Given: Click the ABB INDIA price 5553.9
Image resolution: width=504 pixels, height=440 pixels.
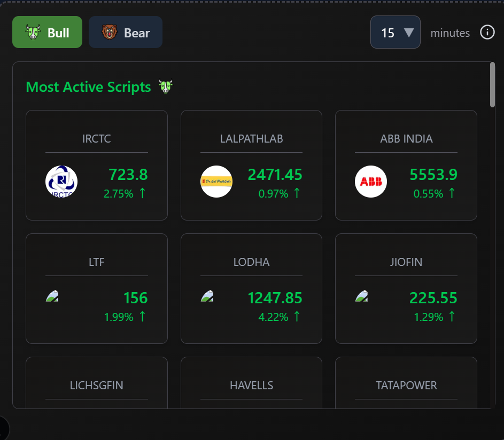Looking at the screenshot, I should 433,175.
